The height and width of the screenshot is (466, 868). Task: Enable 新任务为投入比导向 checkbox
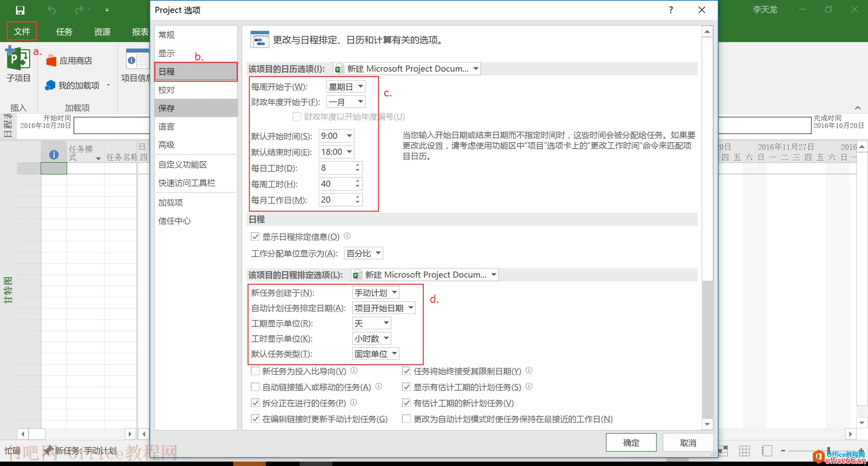coord(255,371)
